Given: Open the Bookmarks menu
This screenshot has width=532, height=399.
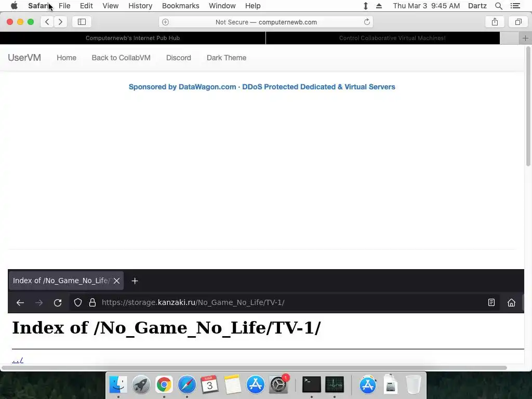Looking at the screenshot, I should coord(180,6).
